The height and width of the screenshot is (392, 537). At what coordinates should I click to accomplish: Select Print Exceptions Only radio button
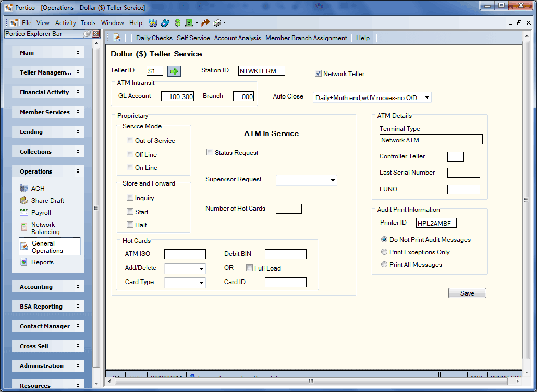[384, 252]
